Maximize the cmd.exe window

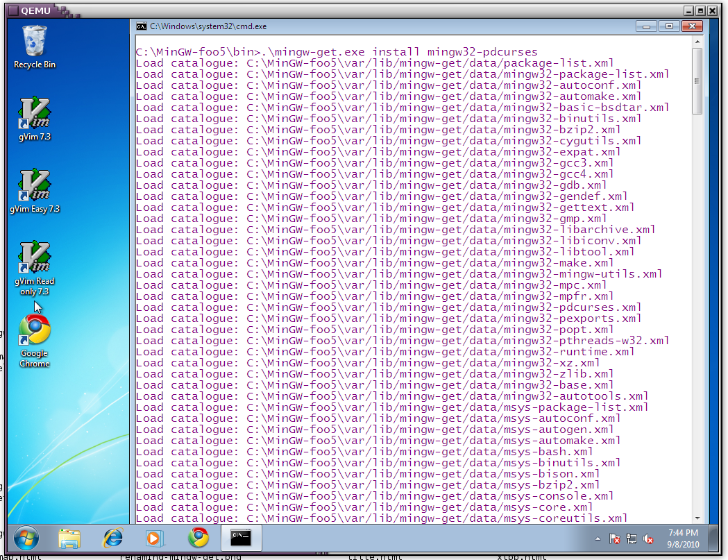[x=669, y=26]
